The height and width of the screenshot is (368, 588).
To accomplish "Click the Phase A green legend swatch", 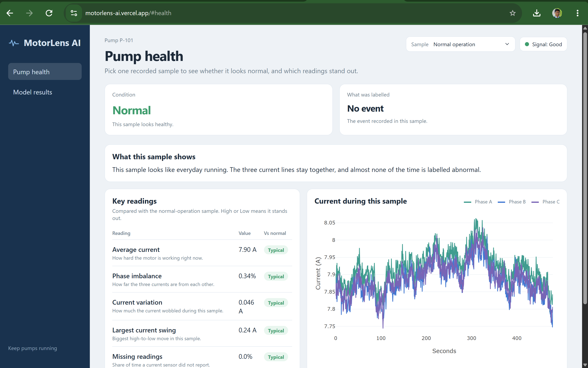I will tap(468, 202).
